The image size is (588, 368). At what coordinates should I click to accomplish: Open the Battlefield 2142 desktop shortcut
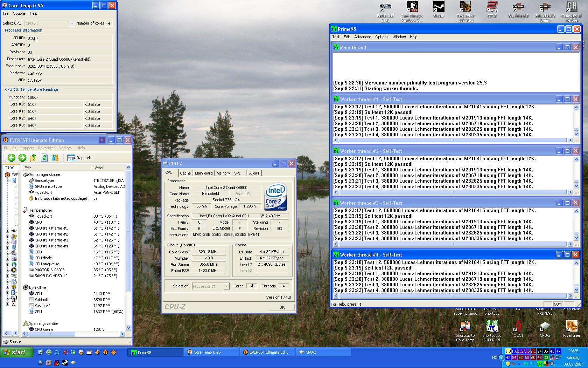pos(385,12)
